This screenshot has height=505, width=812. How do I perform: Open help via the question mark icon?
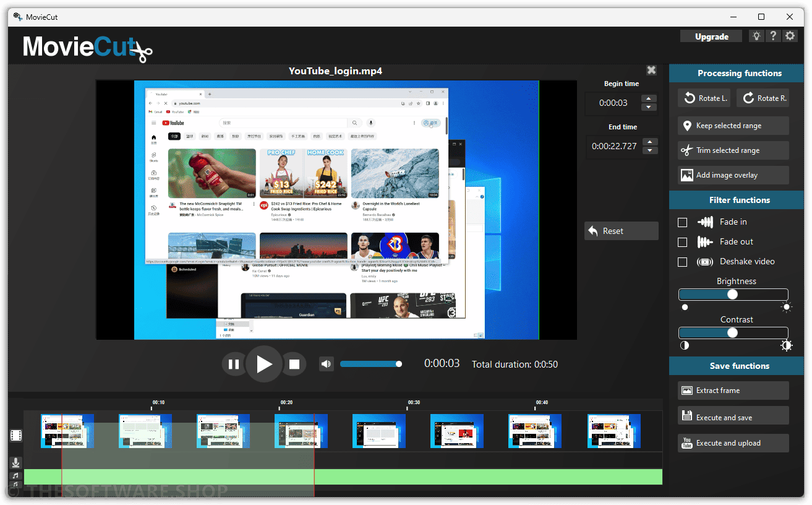coord(773,36)
